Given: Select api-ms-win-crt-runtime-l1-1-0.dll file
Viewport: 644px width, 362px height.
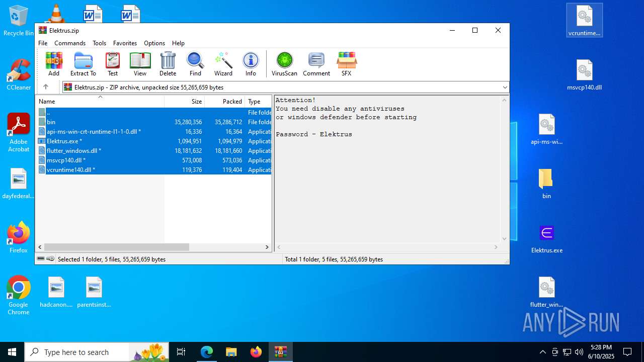Looking at the screenshot, I should pos(154,132).
